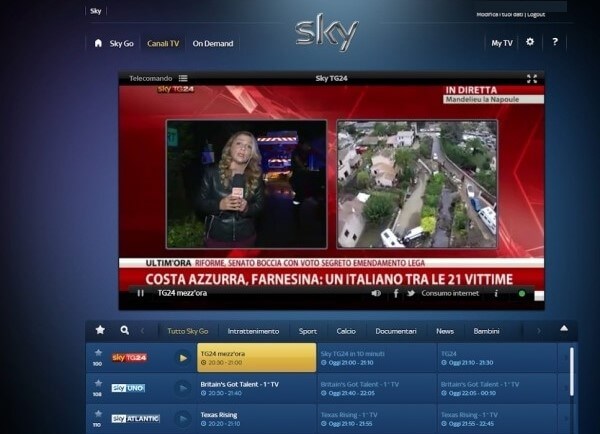Select the Intrattenimento category tab

tap(253, 331)
